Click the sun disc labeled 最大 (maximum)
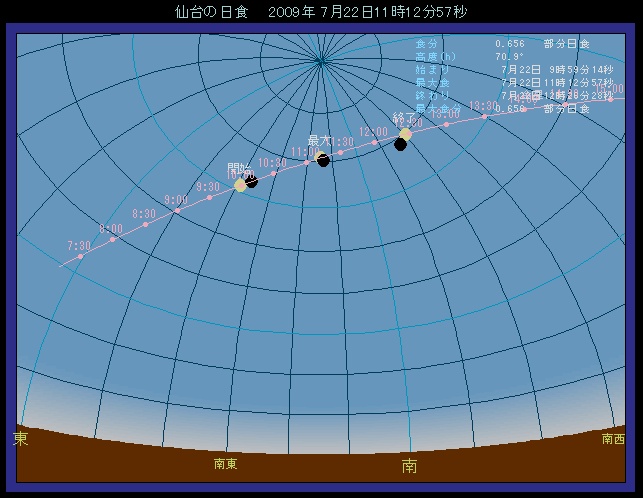The image size is (643, 498). pos(321,157)
